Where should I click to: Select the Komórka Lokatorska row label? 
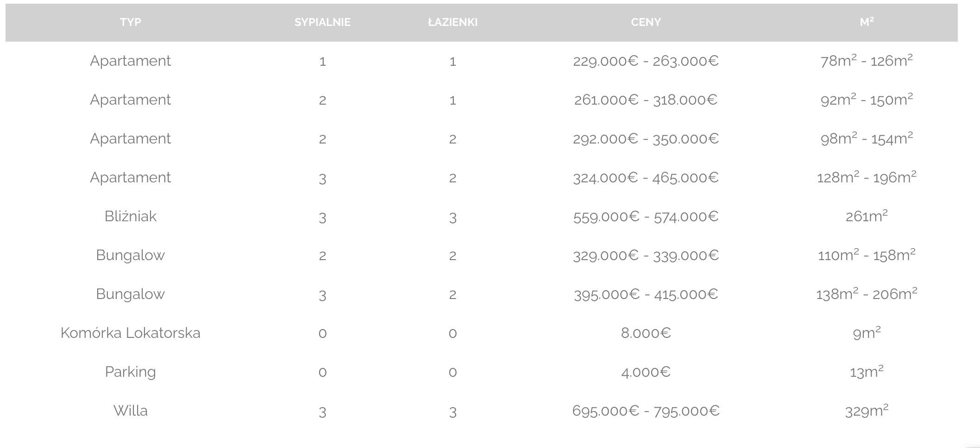point(131,333)
